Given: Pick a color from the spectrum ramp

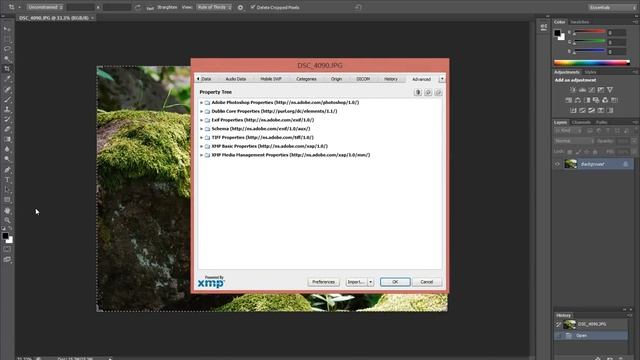Looking at the screenshot, I should [x=592, y=62].
